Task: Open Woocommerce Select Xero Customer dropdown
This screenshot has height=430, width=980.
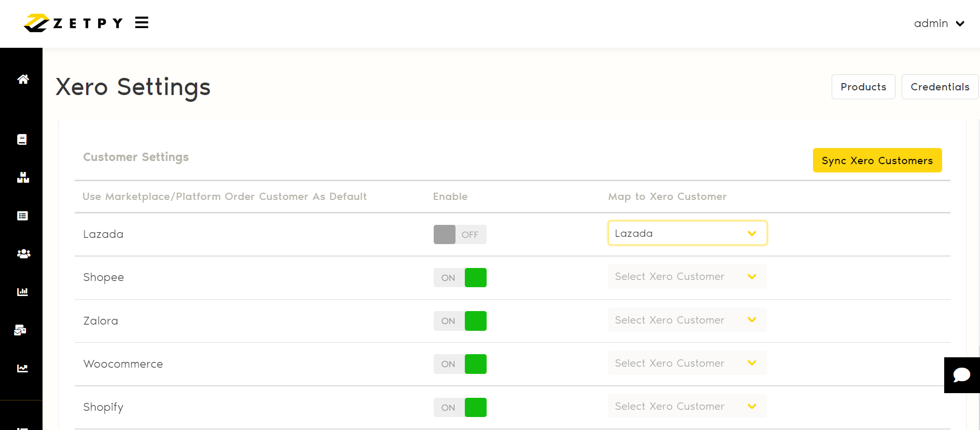Action: coord(687,363)
